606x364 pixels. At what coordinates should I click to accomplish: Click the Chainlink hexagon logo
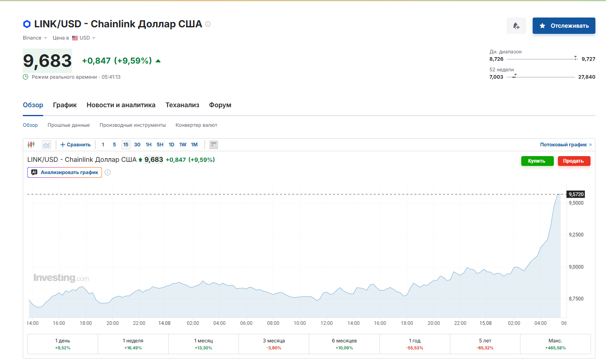coord(27,24)
